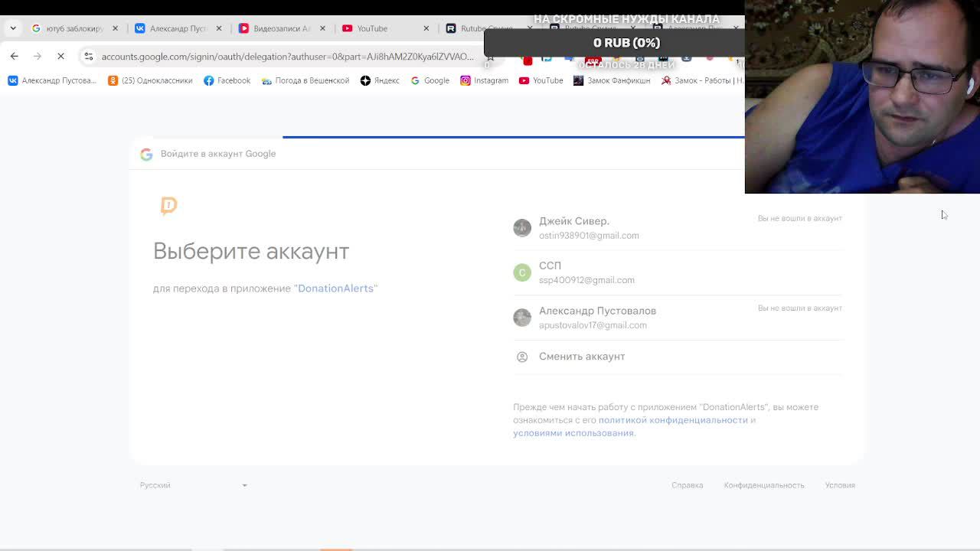Click the DonationAlerts app logo
Image resolution: width=980 pixels, height=551 pixels.
(169, 206)
